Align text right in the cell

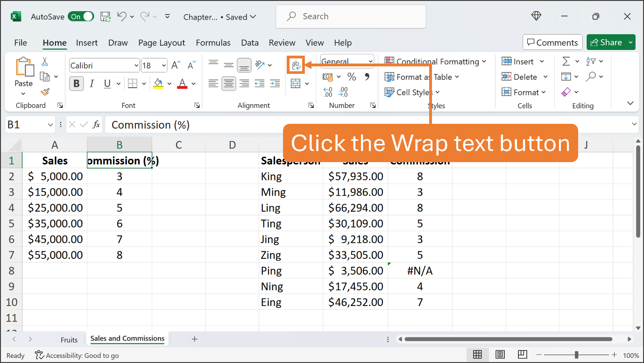pos(244,84)
